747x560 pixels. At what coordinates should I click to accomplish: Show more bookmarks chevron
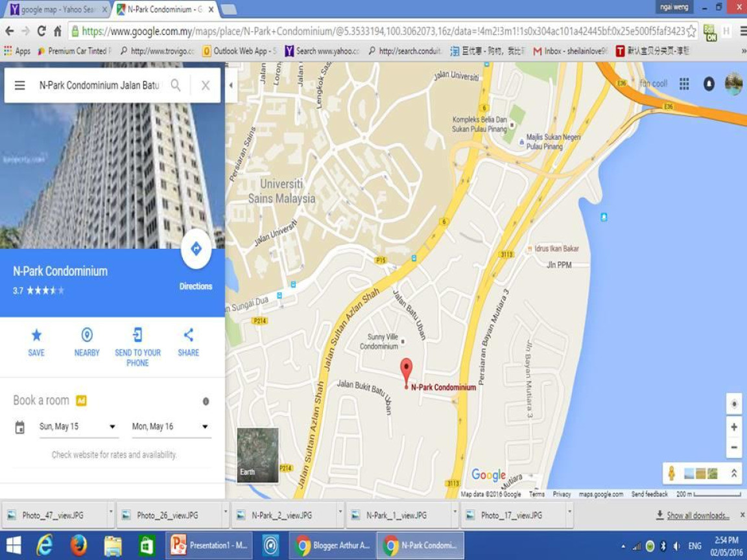coord(744,51)
